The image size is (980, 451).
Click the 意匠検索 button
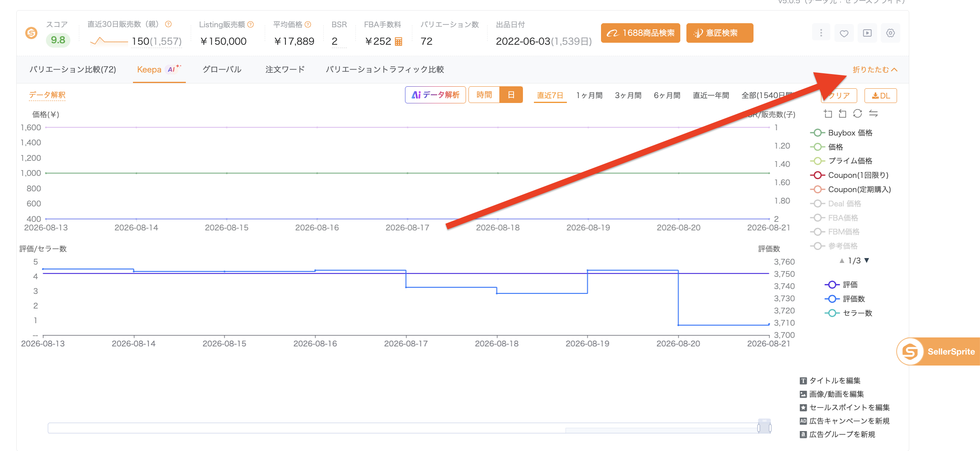tap(720, 33)
